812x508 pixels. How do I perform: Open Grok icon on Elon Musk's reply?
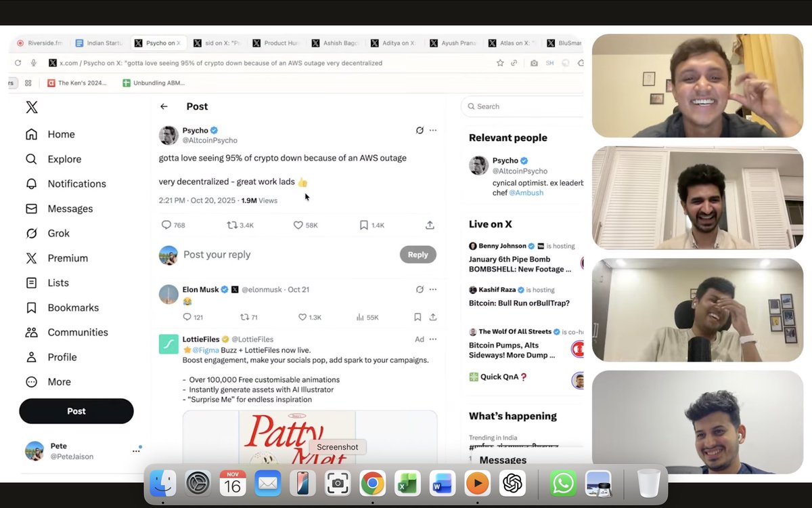point(420,289)
